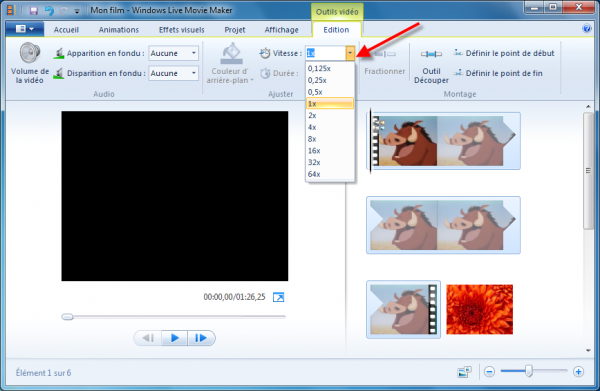Choose 1x speed option in list
The height and width of the screenshot is (391, 600).
point(330,104)
